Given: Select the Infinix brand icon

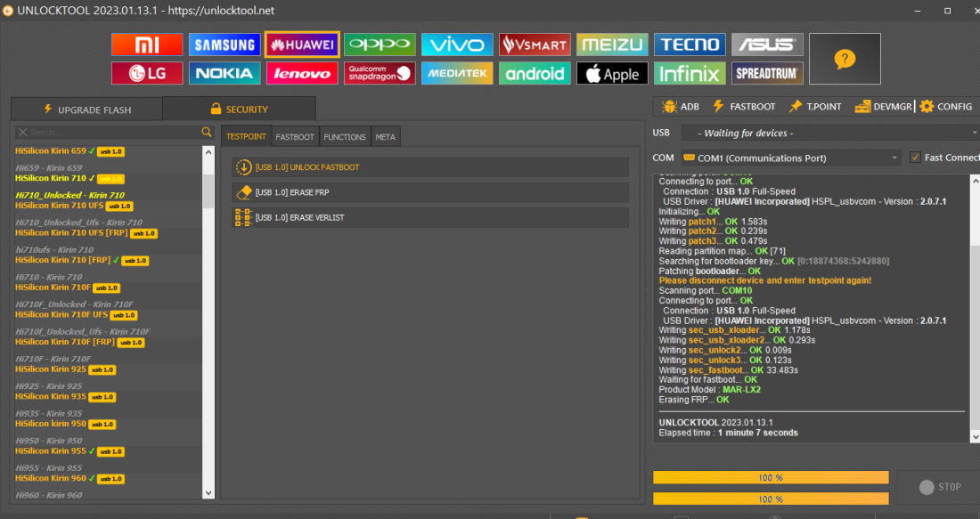Looking at the screenshot, I should tap(690, 73).
